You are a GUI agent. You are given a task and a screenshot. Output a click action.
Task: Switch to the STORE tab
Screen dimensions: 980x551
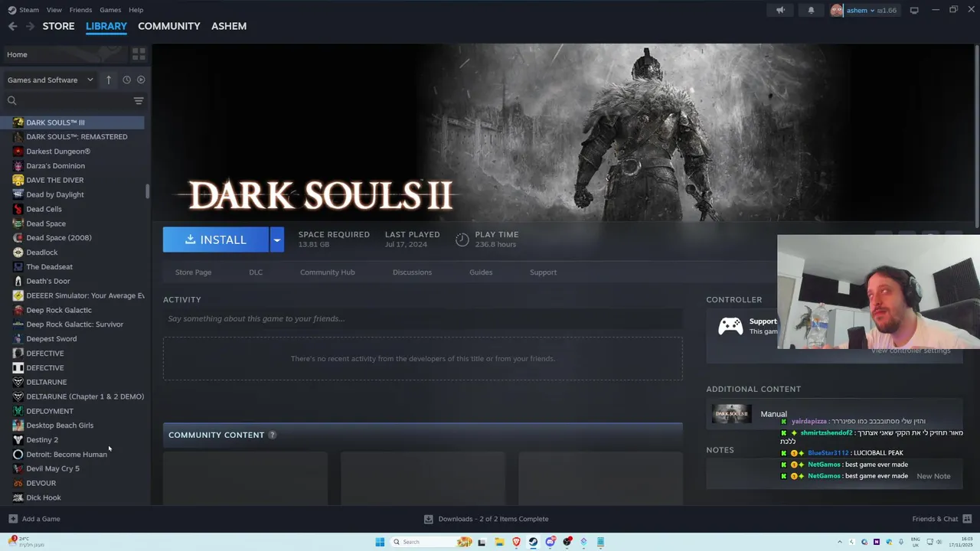tap(58, 26)
